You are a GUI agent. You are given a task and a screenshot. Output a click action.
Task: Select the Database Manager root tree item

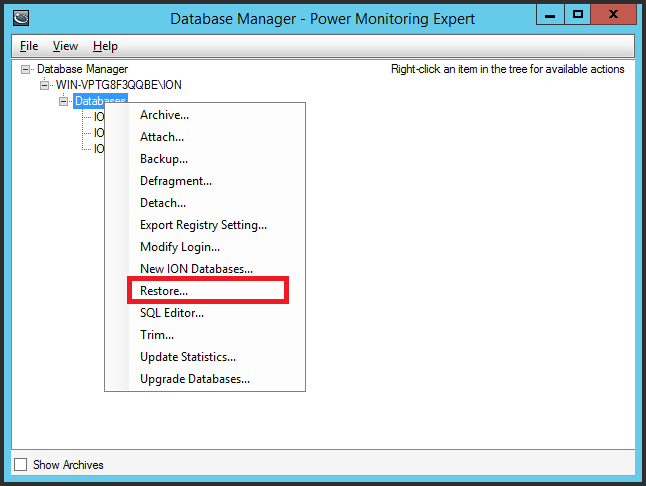point(82,69)
